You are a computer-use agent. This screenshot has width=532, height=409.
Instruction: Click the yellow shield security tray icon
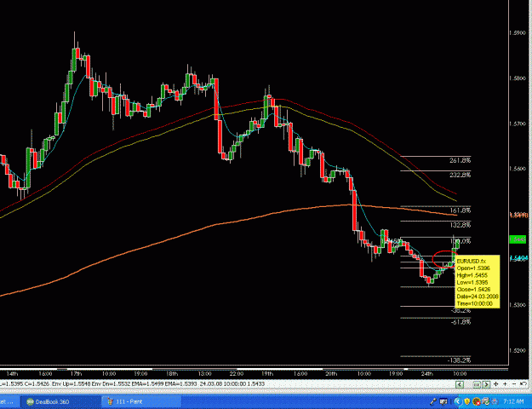coord(467,402)
